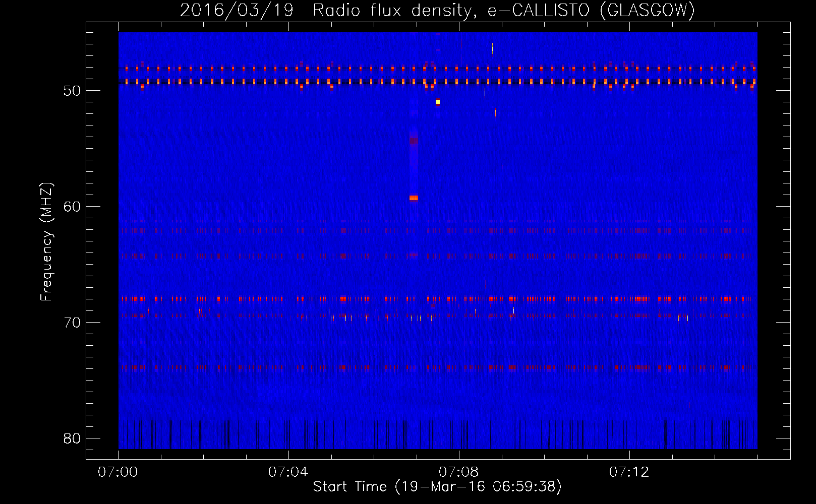The width and height of the screenshot is (816, 504).
Task: Click the 'Start Time (19-Mar-16 06:59:38)' axis label
Action: (x=437, y=487)
